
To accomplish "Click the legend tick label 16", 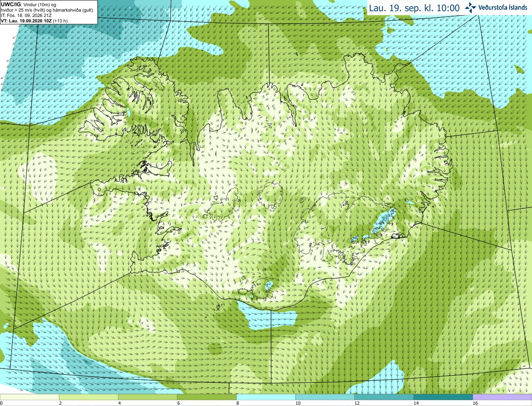I will [x=475, y=403].
